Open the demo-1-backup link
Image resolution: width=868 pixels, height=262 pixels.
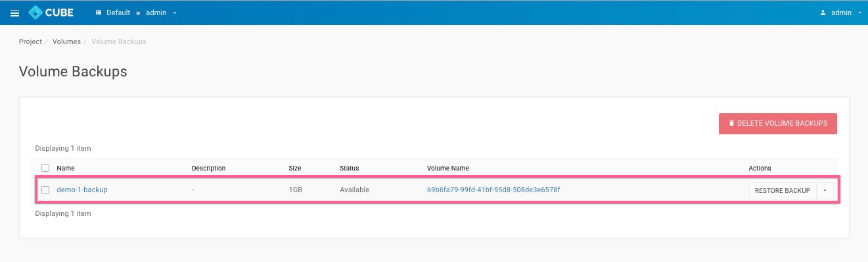[82, 190]
